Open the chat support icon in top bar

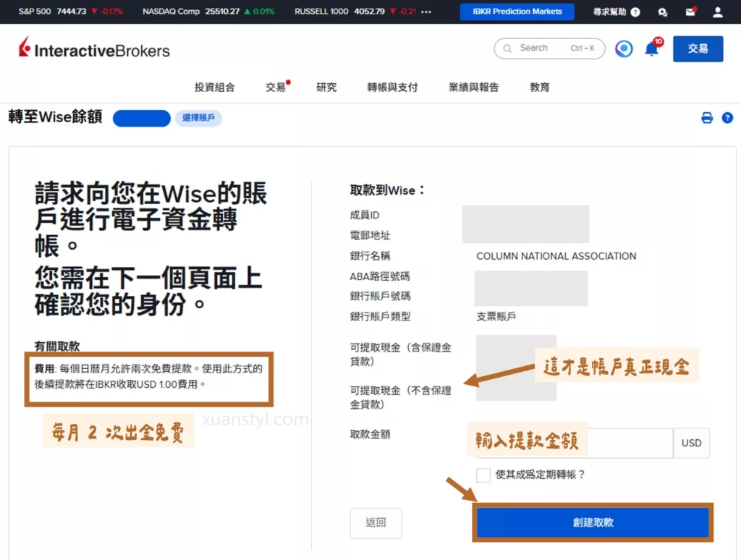663,12
